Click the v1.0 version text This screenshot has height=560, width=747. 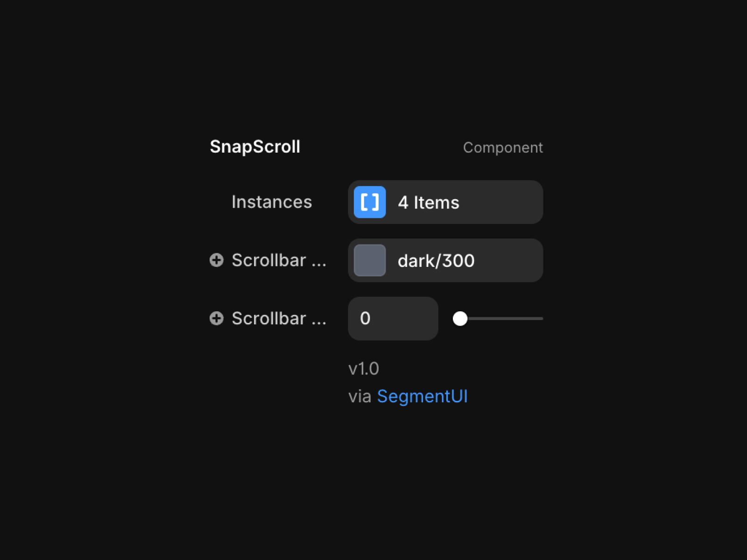[364, 369]
